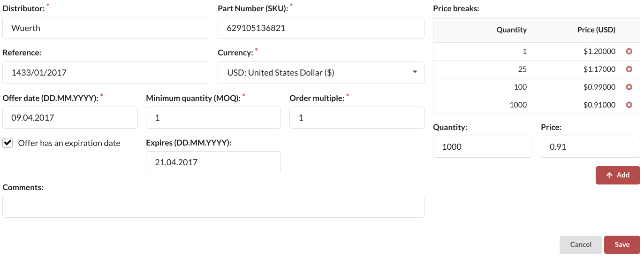
Task: Click the Part Number (SKU) field
Action: 321,28
